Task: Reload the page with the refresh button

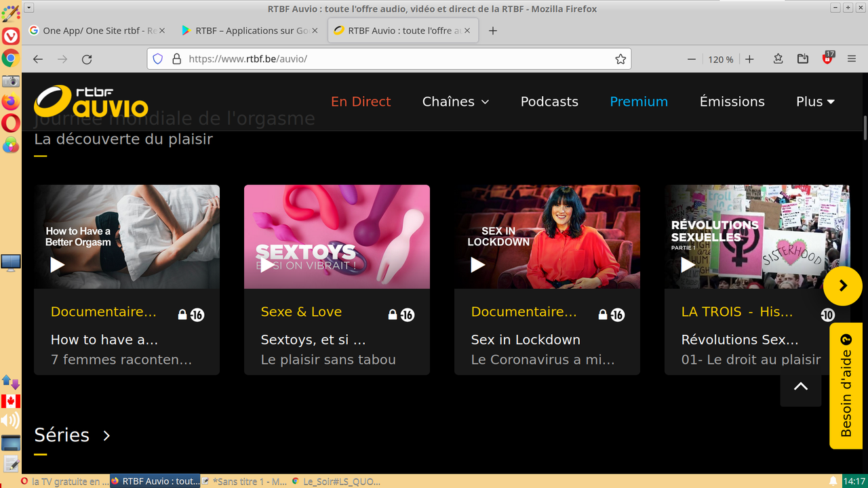Action: click(87, 60)
